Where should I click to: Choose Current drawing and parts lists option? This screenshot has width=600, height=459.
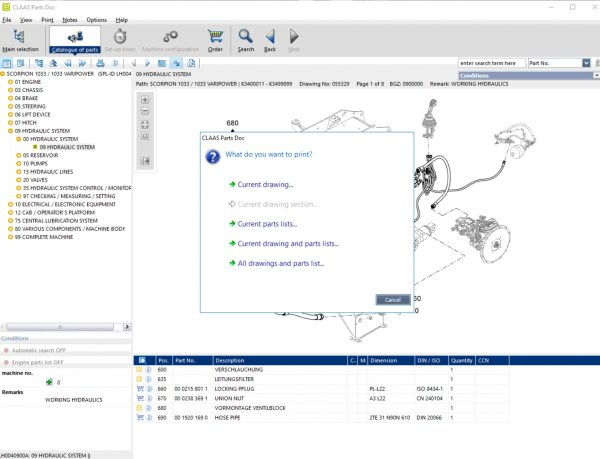[287, 243]
